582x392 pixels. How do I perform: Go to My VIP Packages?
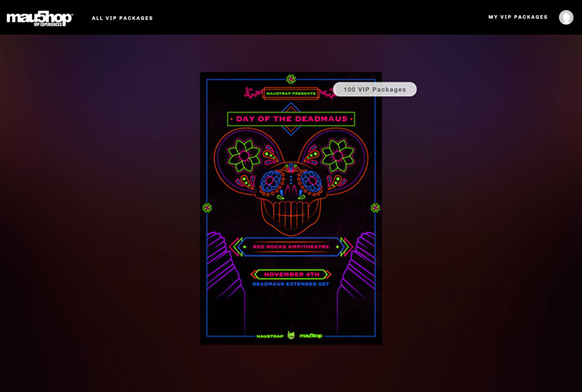click(518, 17)
